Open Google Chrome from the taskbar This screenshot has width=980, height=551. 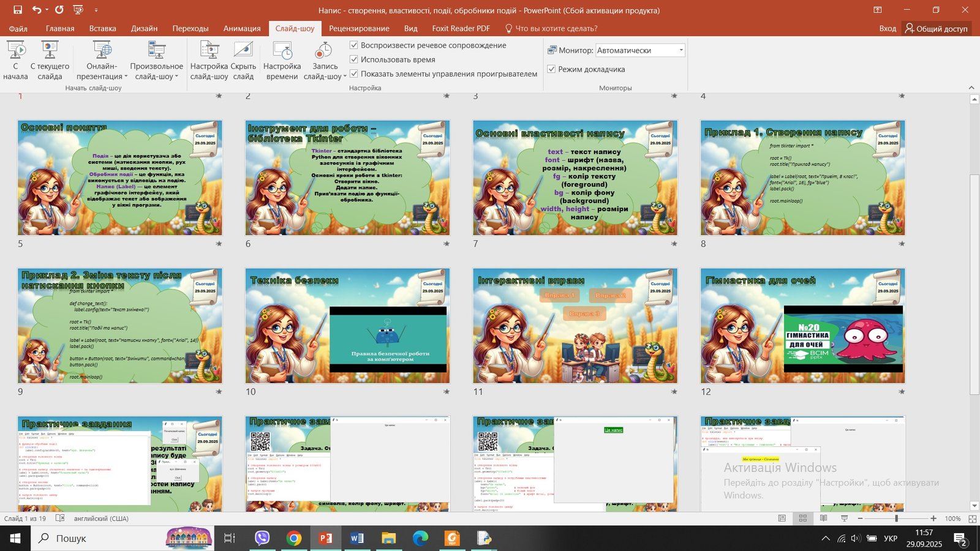coord(294,538)
